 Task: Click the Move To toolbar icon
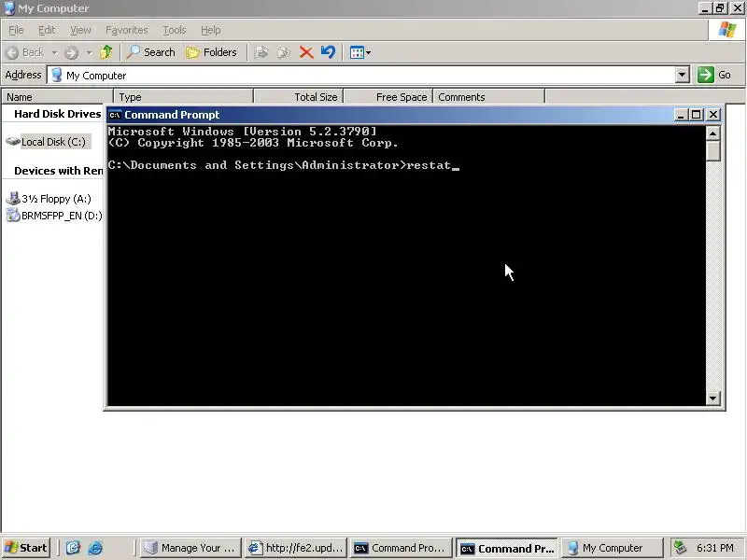tap(261, 52)
